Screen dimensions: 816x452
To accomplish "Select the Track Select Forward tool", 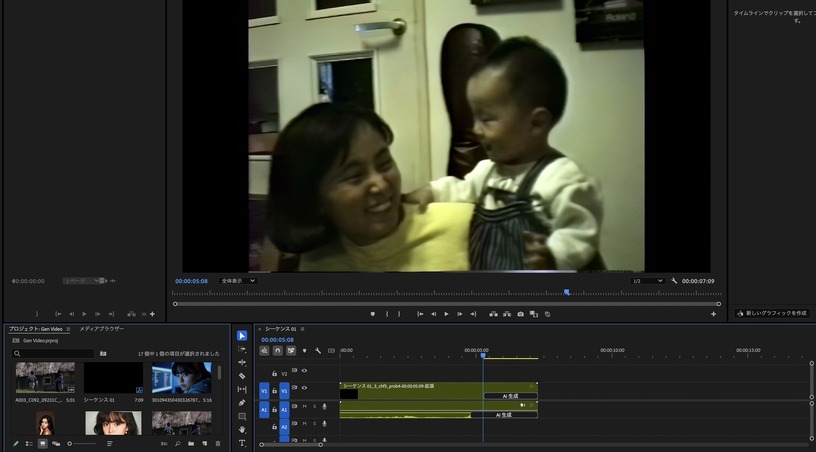I will click(x=242, y=349).
